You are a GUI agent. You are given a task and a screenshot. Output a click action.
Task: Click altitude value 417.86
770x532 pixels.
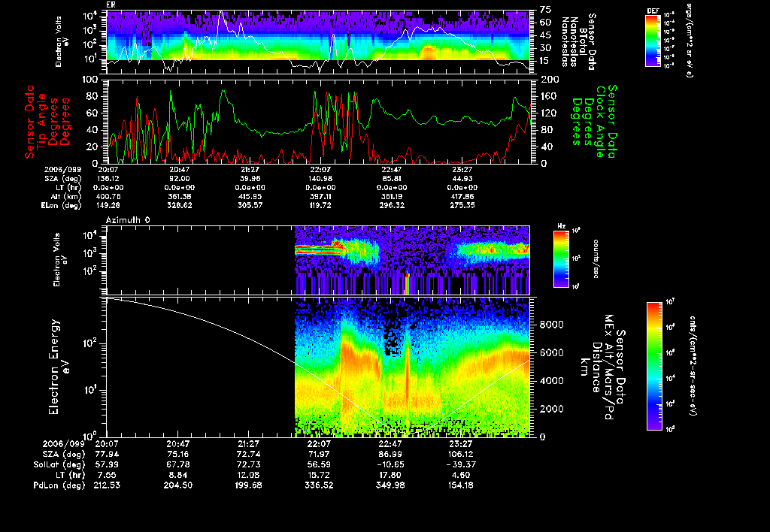[x=462, y=196]
